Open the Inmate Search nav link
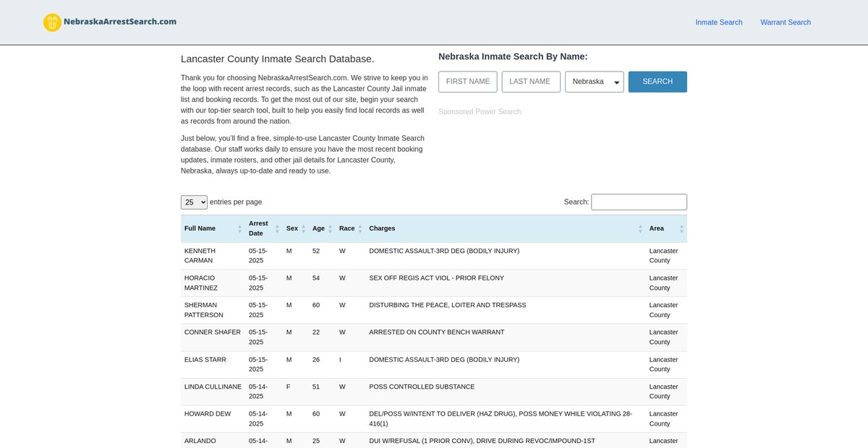 [718, 22]
